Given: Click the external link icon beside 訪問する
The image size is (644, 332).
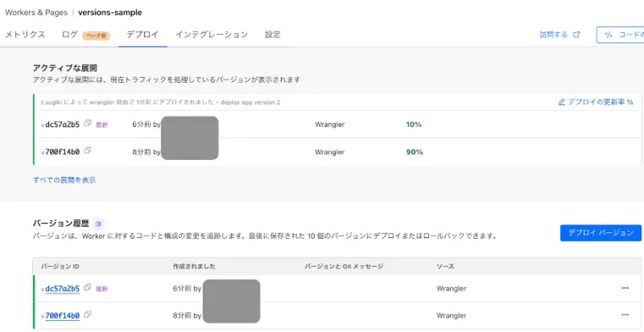Looking at the screenshot, I should tap(576, 35).
